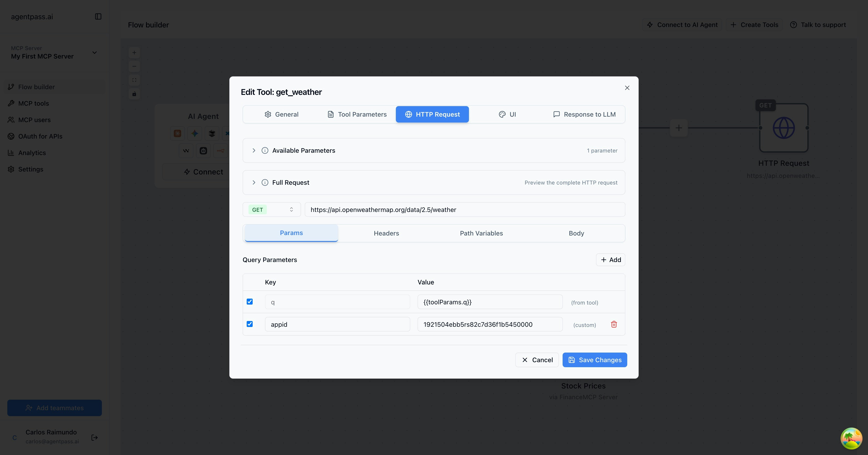This screenshot has width=868, height=455.
Task: Expand the Available Parameters section
Action: 254,150
